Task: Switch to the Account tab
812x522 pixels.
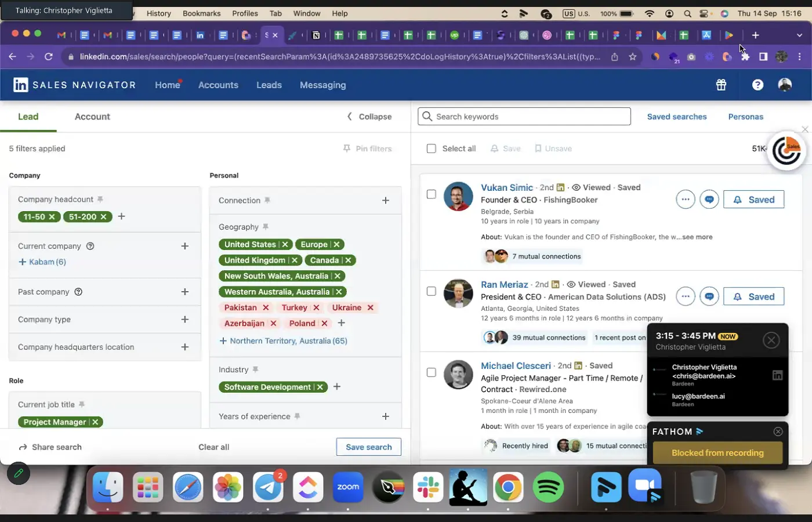Action: [92, 117]
